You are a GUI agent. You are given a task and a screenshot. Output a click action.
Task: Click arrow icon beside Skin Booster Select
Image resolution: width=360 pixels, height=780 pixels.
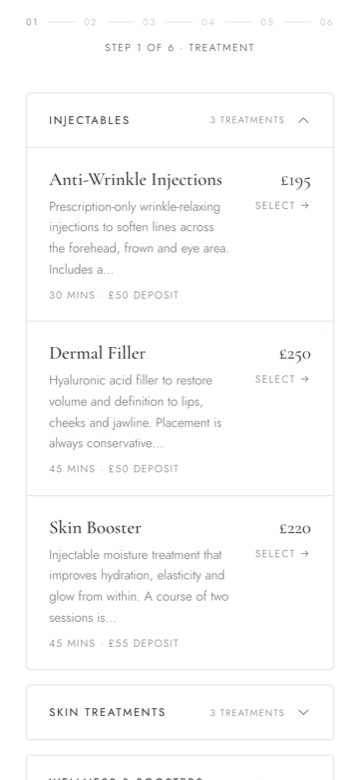[305, 554]
